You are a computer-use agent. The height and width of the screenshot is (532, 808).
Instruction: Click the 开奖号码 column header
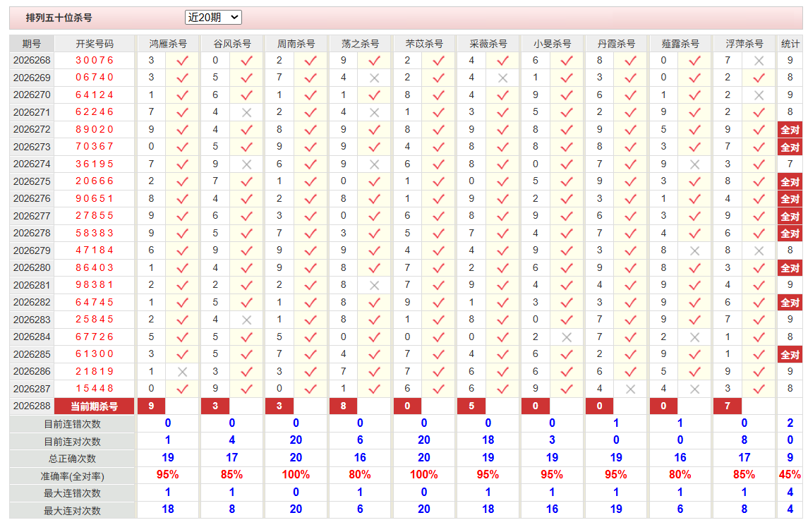coord(95,44)
